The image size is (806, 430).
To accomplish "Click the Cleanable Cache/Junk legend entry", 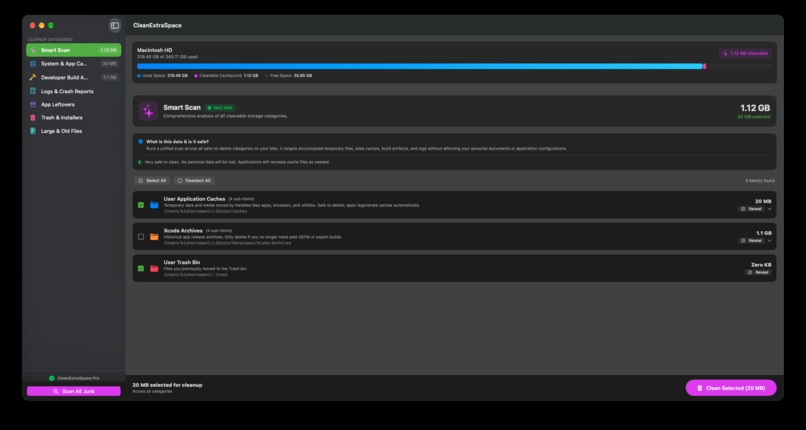I will point(226,76).
